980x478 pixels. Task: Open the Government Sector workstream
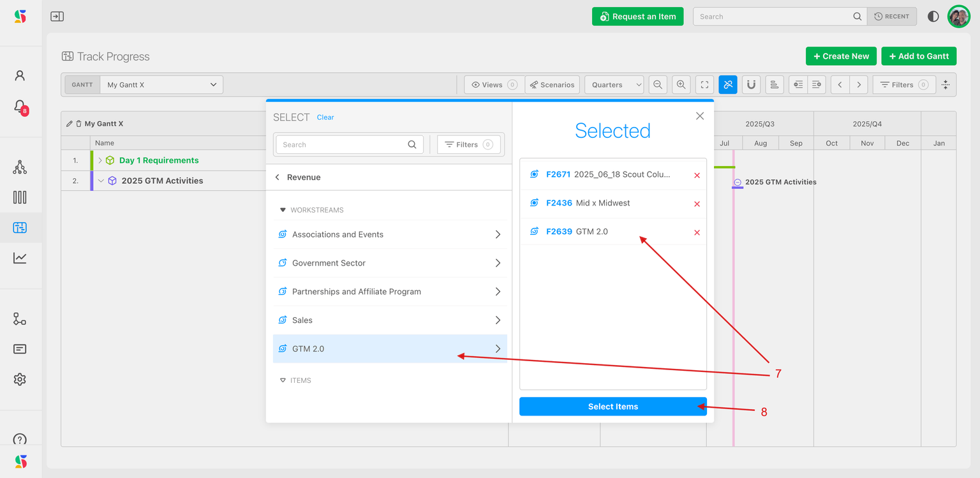click(390, 263)
